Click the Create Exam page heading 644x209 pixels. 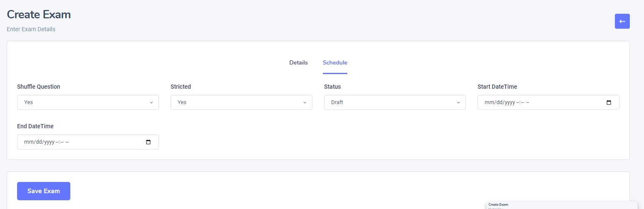39,15
